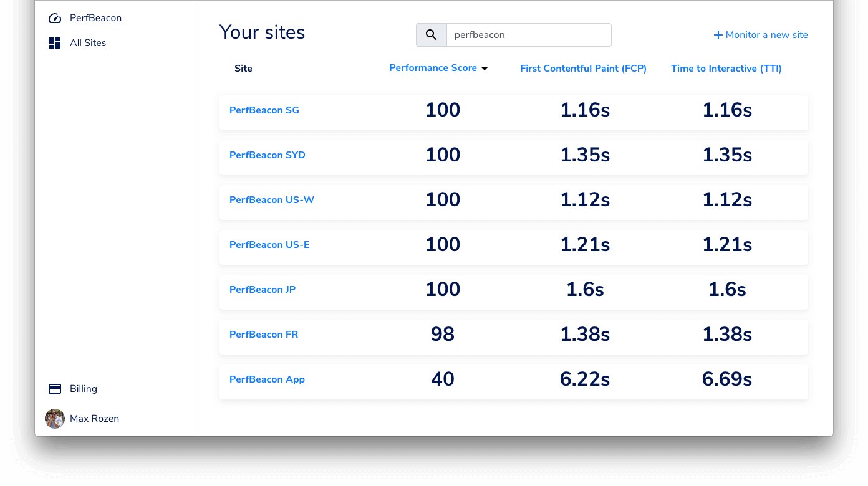Click the FCP value in PerfBeacon US-E row
868x486 pixels.
[585, 244]
